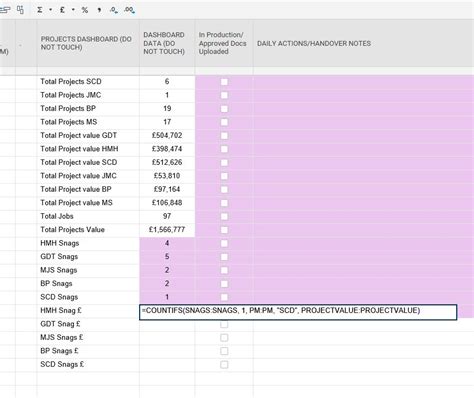Expand the currency format dropdown arrow
Image resolution: width=474 pixels, height=398 pixels.
click(x=73, y=10)
